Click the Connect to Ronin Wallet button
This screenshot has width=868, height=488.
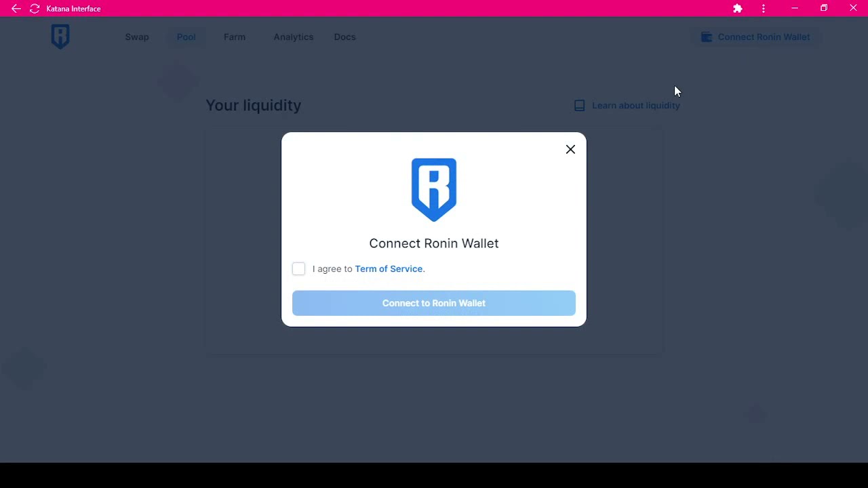tap(434, 303)
